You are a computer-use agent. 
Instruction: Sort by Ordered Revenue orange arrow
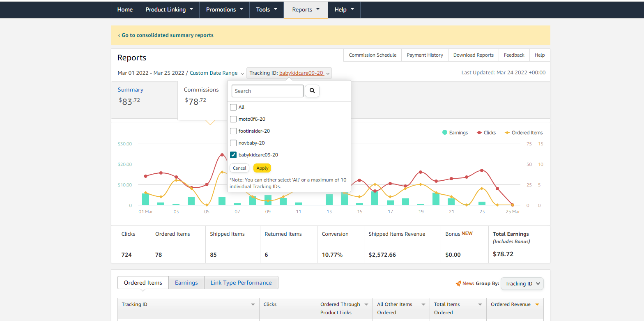tap(537, 304)
